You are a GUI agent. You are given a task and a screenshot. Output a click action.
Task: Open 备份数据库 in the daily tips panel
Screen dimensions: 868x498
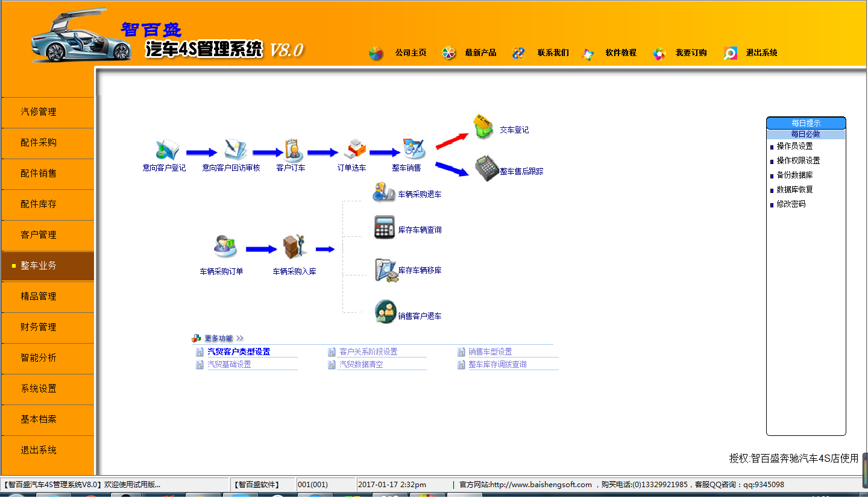[x=794, y=175]
